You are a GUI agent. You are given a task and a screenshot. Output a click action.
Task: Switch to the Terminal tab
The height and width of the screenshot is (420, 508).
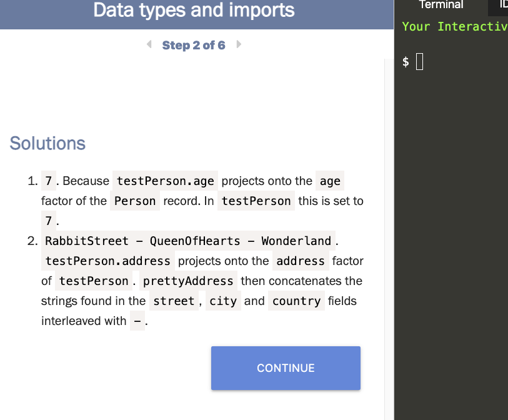[x=441, y=5]
